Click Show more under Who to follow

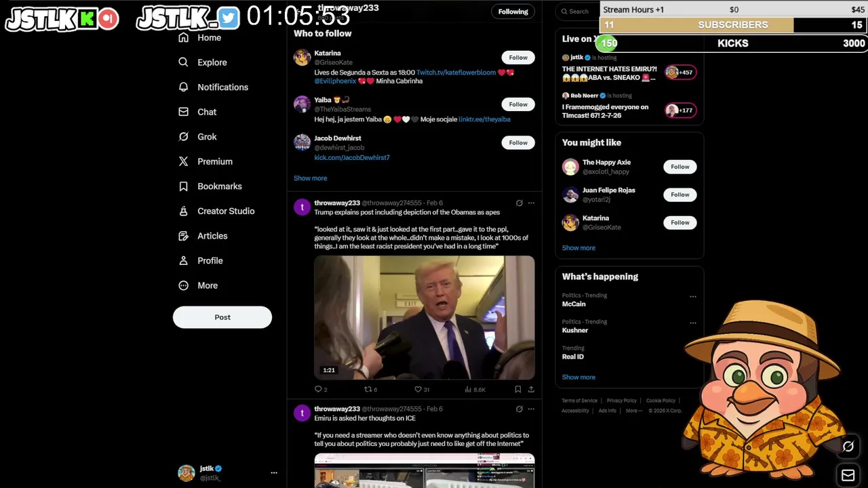point(310,178)
